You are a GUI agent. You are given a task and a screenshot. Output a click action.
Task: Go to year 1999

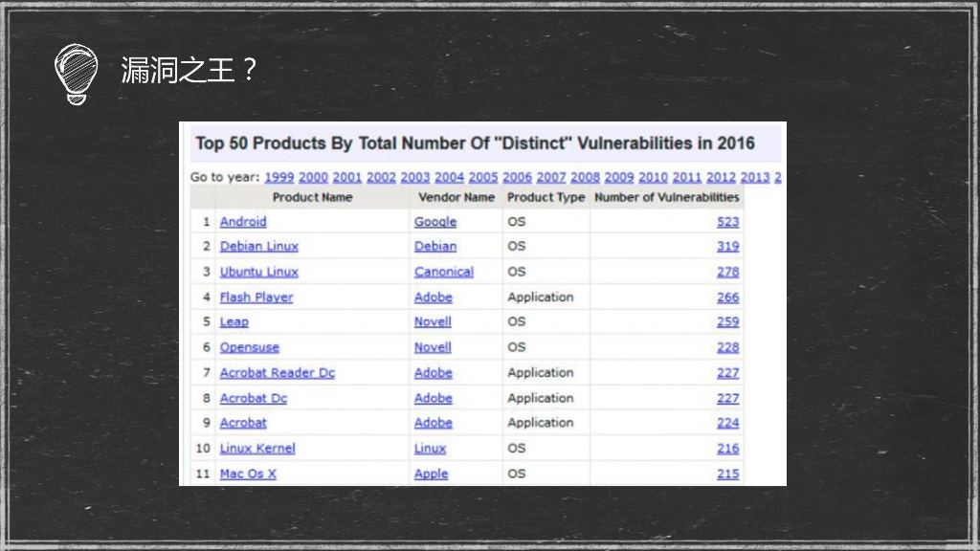(x=278, y=177)
